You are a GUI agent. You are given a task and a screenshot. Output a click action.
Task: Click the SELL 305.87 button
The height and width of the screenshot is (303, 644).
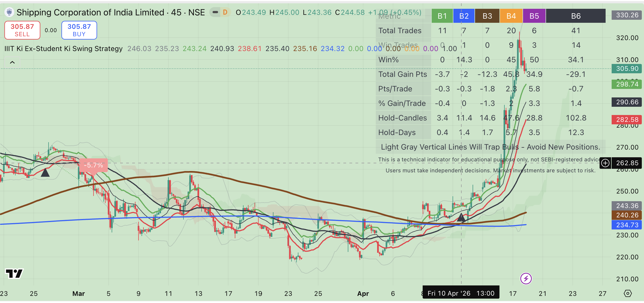[x=22, y=30]
